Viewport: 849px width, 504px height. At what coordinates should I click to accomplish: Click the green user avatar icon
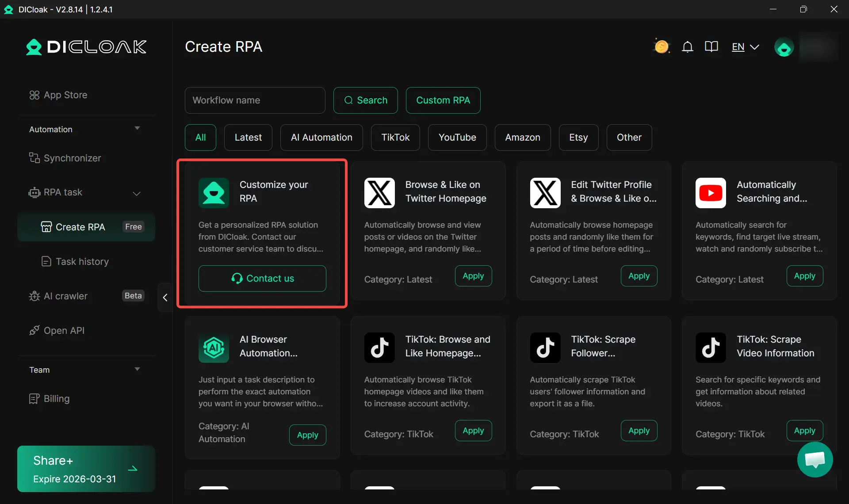(x=784, y=47)
